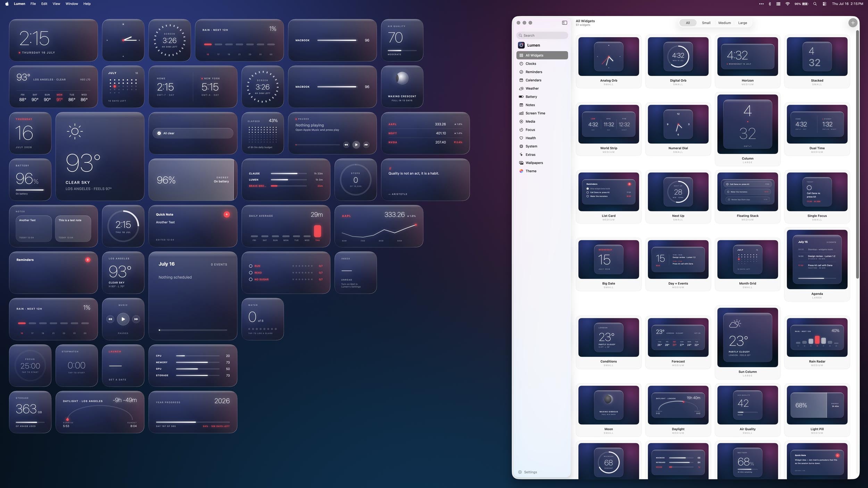The image size is (868, 488).
Task: Open the Focus category in sidebar
Action: click(x=542, y=130)
